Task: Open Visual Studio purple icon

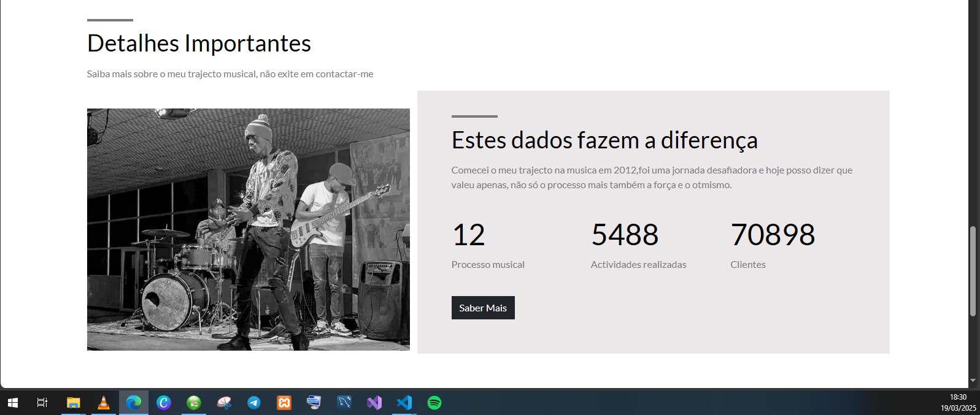Action: coord(374,403)
